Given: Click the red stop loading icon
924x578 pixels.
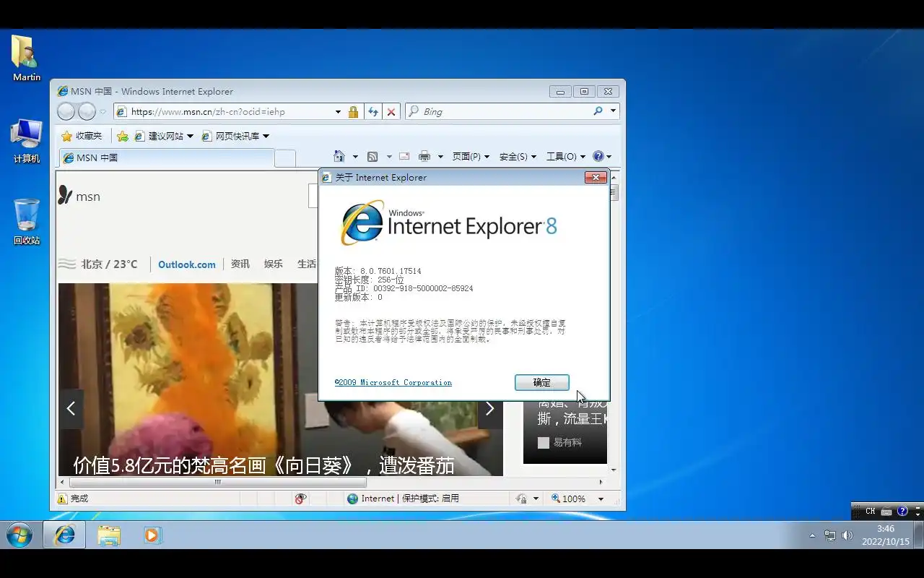Looking at the screenshot, I should click(391, 112).
